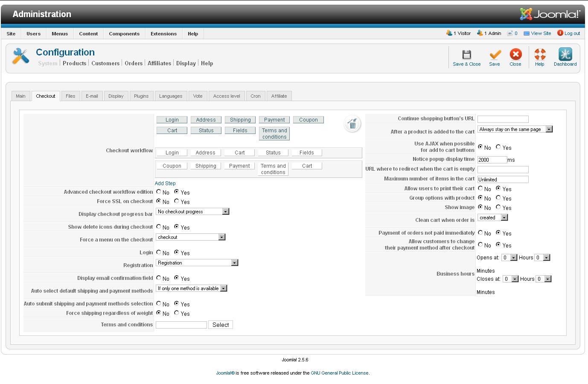Open the Help lifebuoy icon
588x384 pixels.
[x=540, y=54]
